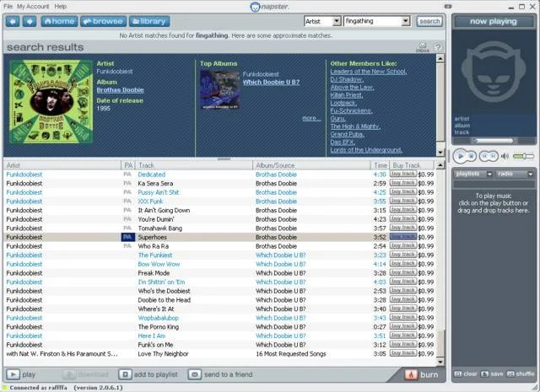Open the File menu
The height and width of the screenshot is (392, 540).
pyautogui.click(x=8, y=6)
